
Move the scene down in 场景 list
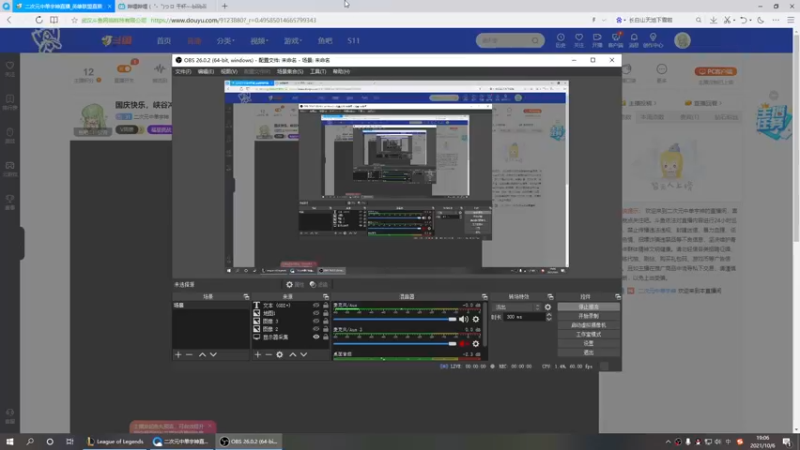[213, 355]
